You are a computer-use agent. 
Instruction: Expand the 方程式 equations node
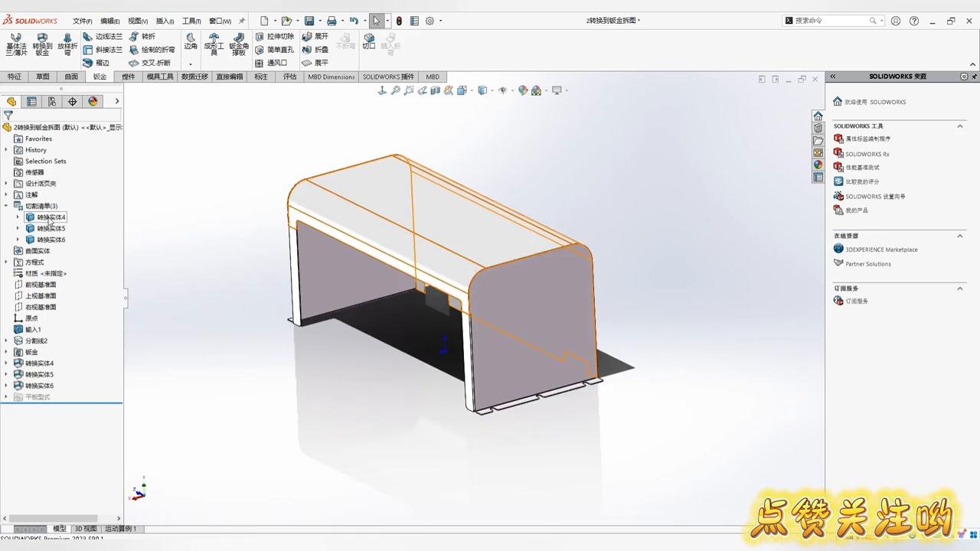[6, 262]
